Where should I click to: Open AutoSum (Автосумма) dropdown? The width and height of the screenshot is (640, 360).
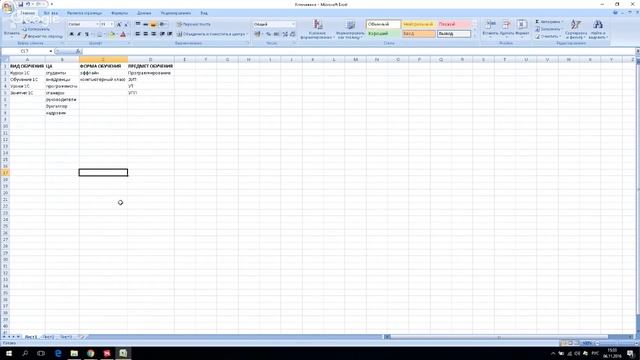549,22
